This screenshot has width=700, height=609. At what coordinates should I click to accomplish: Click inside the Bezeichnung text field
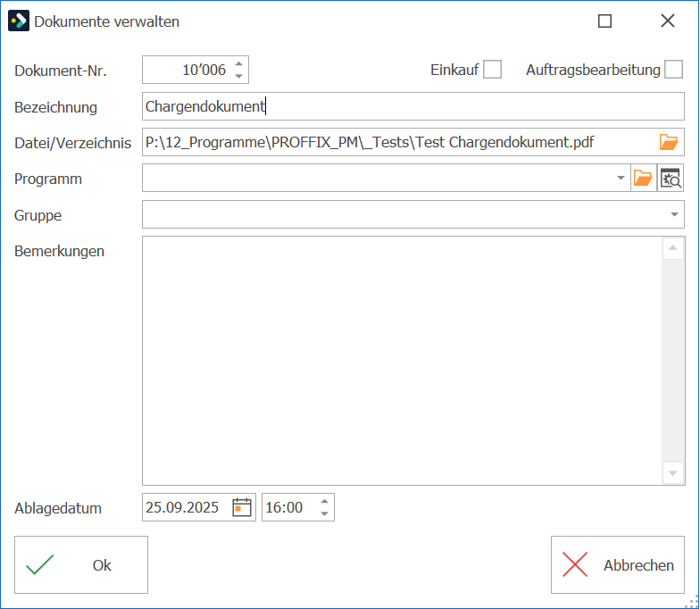point(412,106)
